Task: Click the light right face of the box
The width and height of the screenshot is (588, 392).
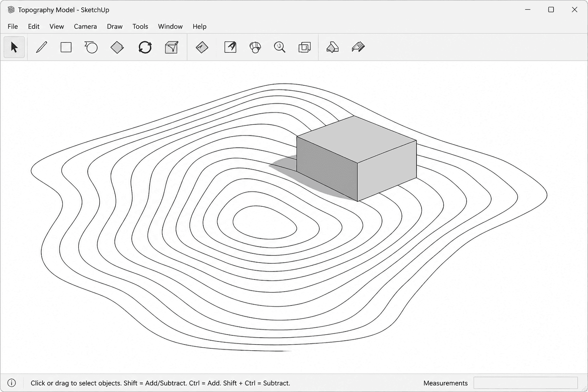Action: (387, 170)
